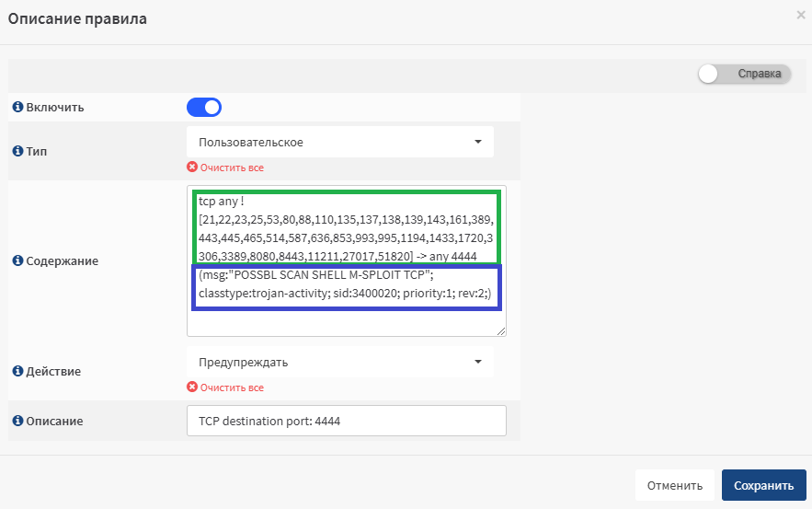Cancel changes with Отменить button
This screenshot has height=509, width=812.
(x=675, y=485)
